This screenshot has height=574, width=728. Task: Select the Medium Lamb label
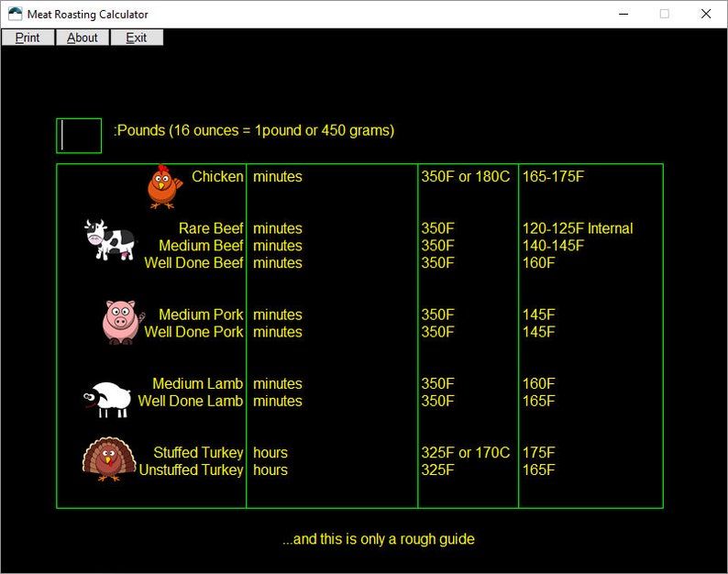point(198,383)
